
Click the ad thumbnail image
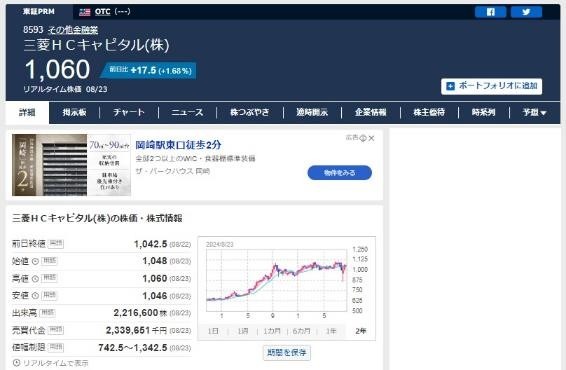[71, 165]
